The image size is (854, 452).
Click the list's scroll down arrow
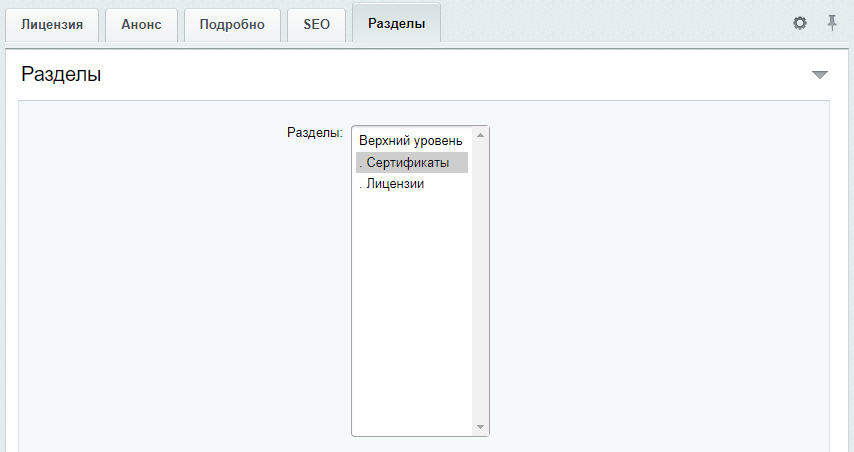point(480,427)
